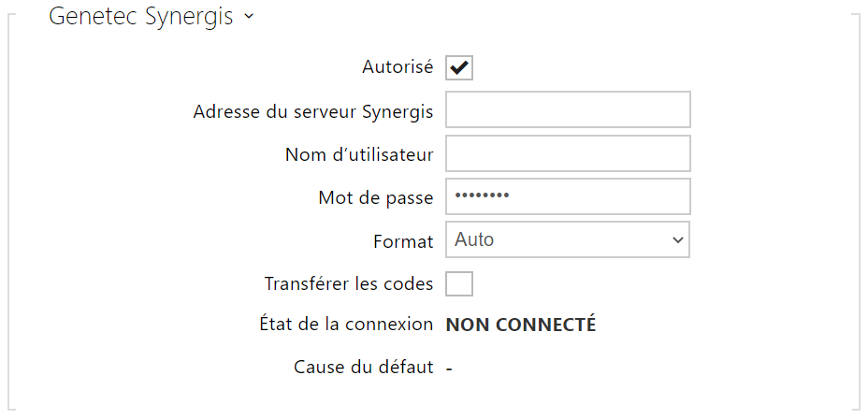Click the État de la connexion label
868x419 pixels.
346,325
